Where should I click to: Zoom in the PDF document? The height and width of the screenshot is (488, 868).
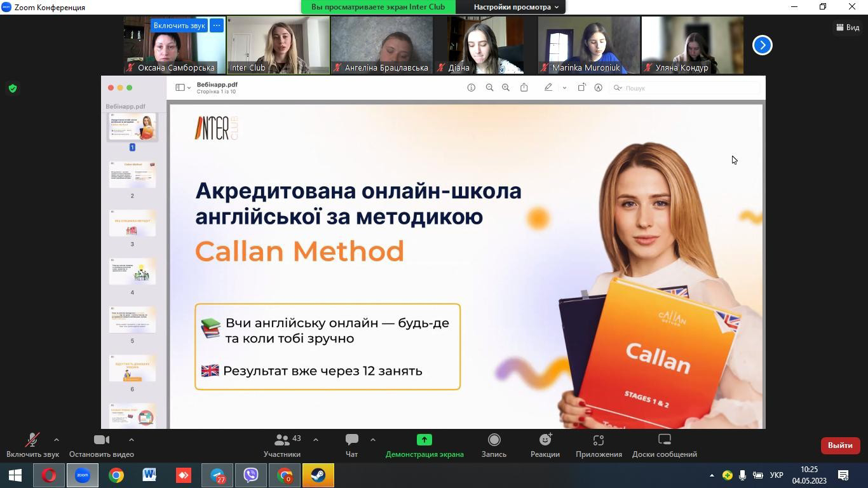506,88
